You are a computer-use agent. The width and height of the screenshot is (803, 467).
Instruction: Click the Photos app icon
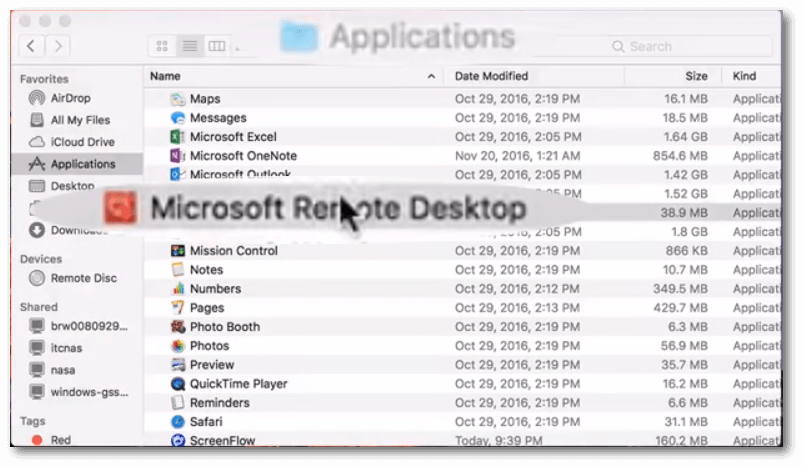coord(178,346)
